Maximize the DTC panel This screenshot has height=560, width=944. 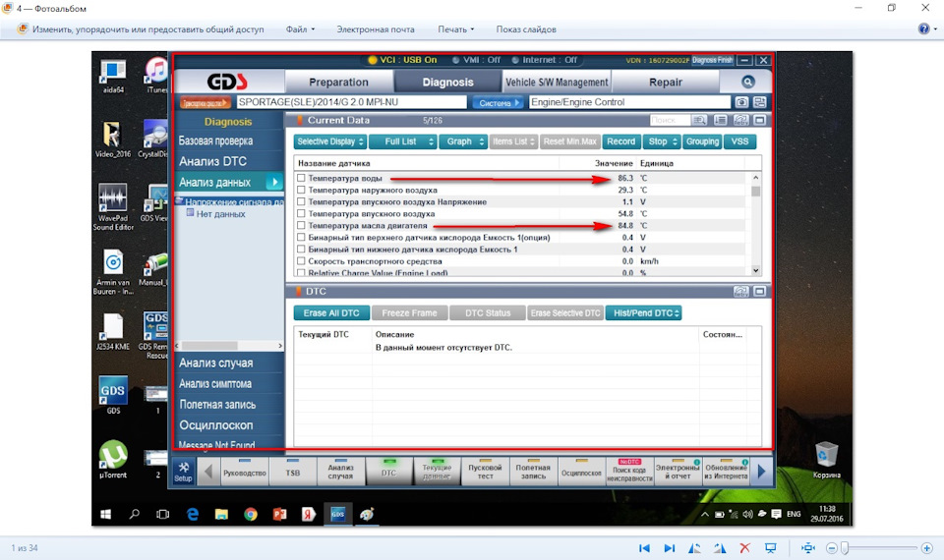click(760, 291)
